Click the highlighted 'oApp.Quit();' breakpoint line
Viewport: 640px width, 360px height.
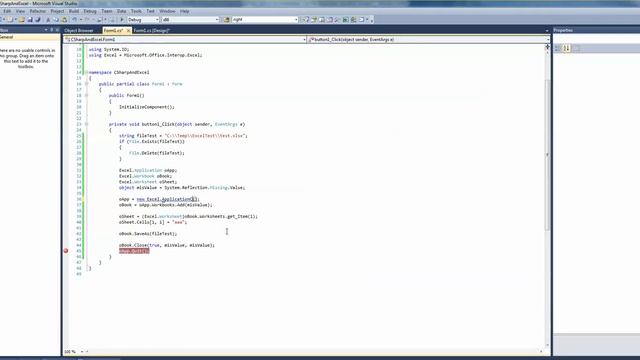point(134,251)
